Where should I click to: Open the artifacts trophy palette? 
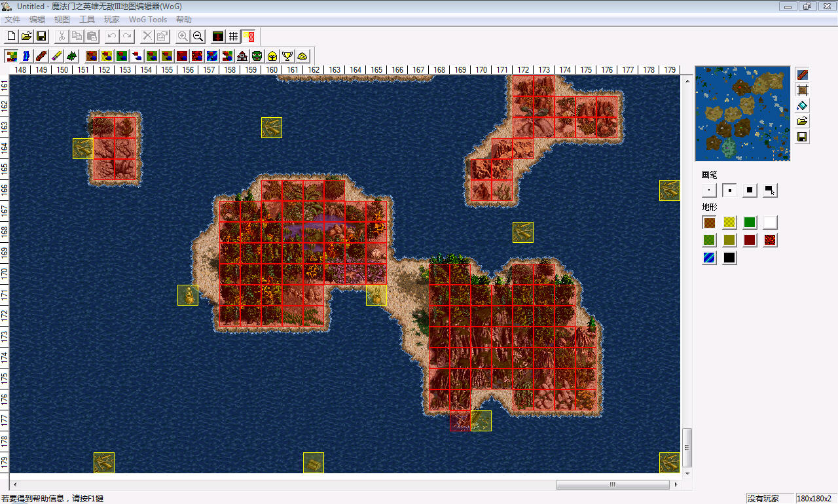point(287,56)
